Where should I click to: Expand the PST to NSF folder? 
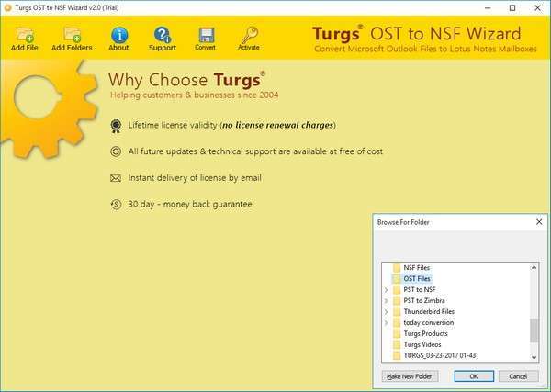click(387, 290)
